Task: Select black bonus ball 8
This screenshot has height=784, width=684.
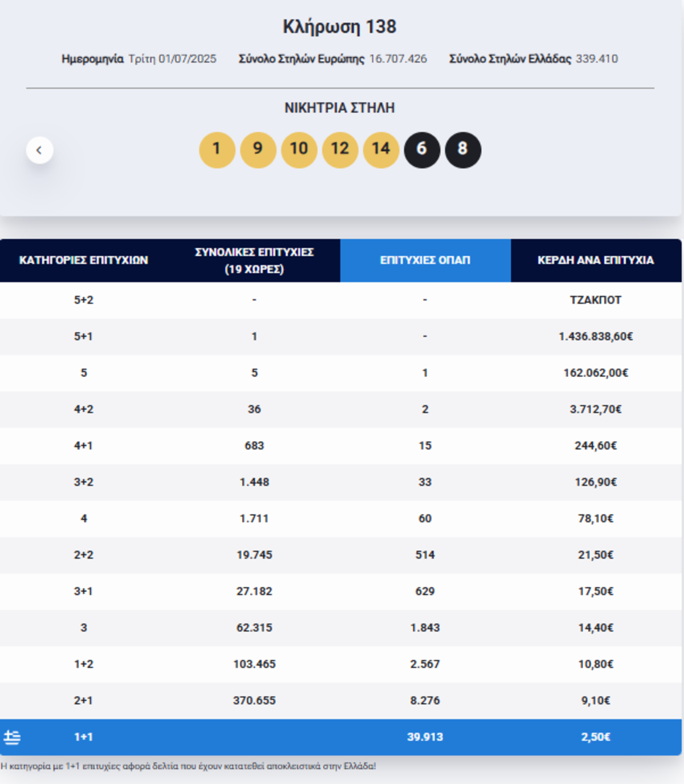Action: pyautogui.click(x=463, y=150)
